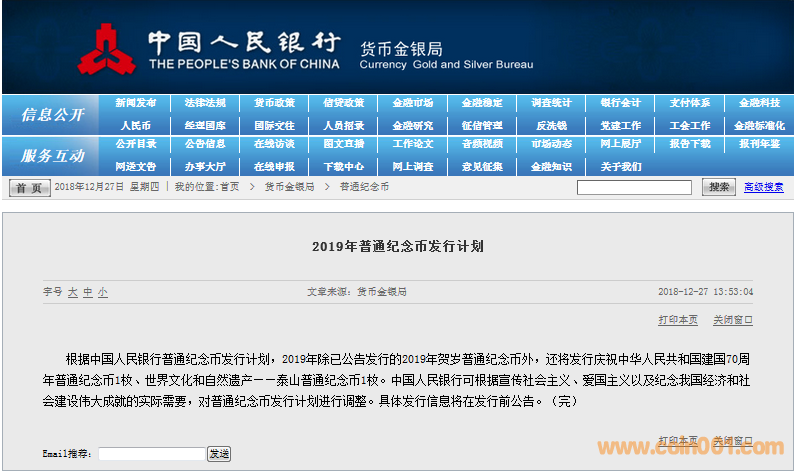Click the 首页 home button

(29, 188)
